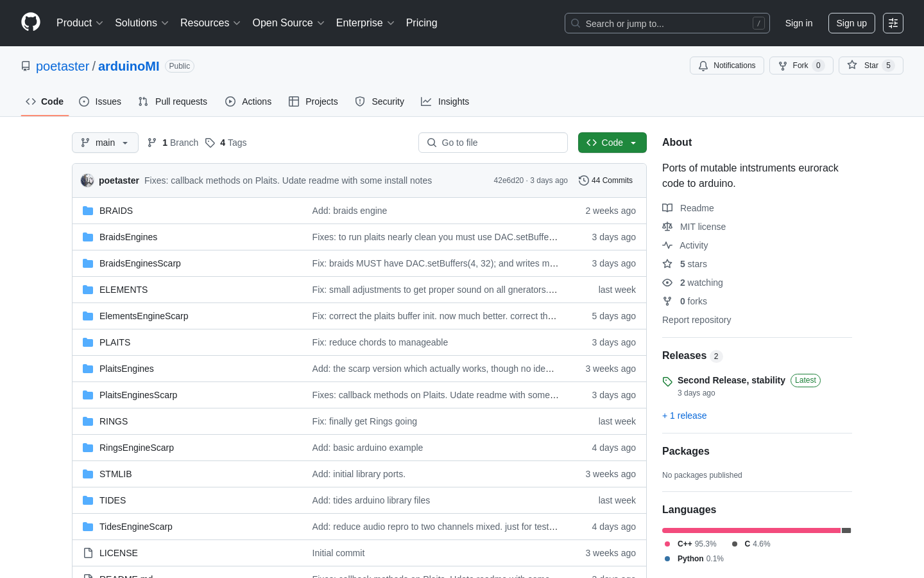The height and width of the screenshot is (578, 924).
Task: Click the bell icon in Notifications button
Action: tap(703, 66)
